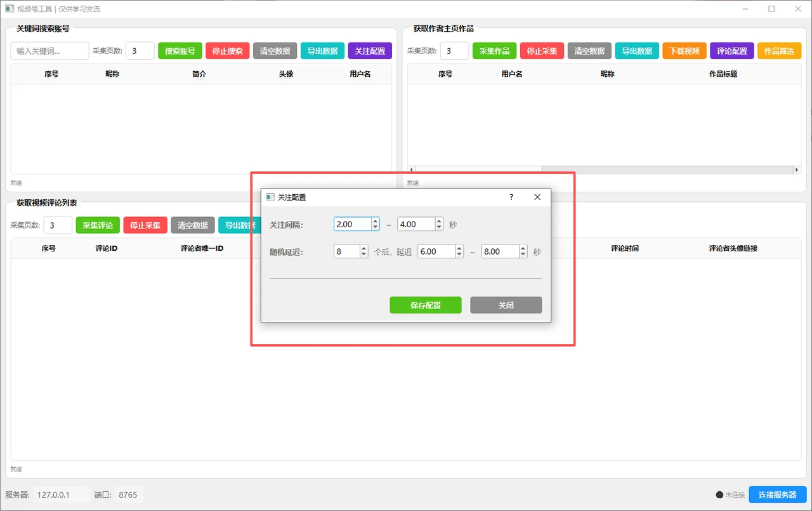Click the yellow 作品筛选 button
Screen dimensions: 812x511
(780, 51)
